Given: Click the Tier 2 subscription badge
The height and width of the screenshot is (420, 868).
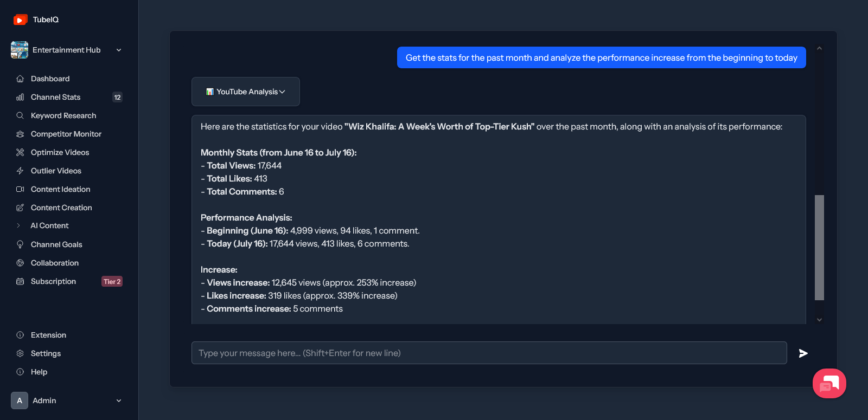Looking at the screenshot, I should (112, 281).
